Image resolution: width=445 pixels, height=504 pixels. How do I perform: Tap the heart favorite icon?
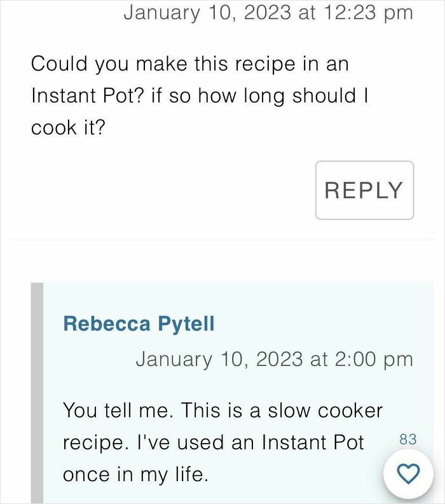(x=408, y=473)
